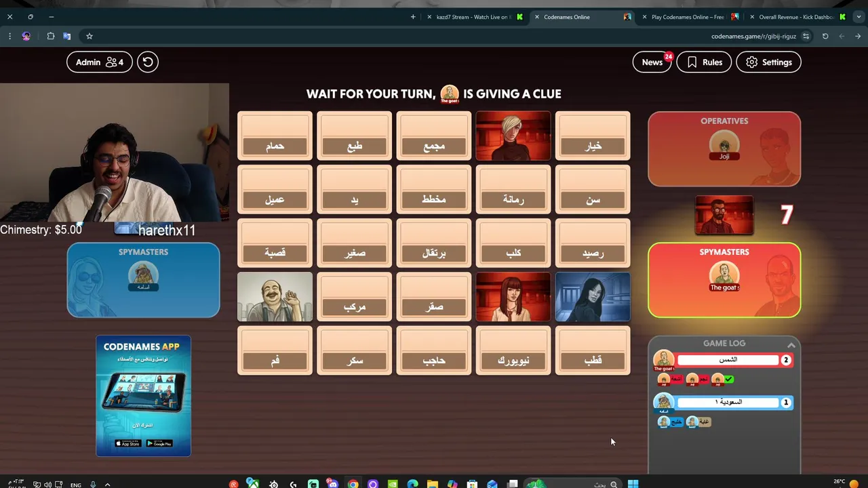Select the word card مركب
The image size is (868, 488).
pos(354,296)
